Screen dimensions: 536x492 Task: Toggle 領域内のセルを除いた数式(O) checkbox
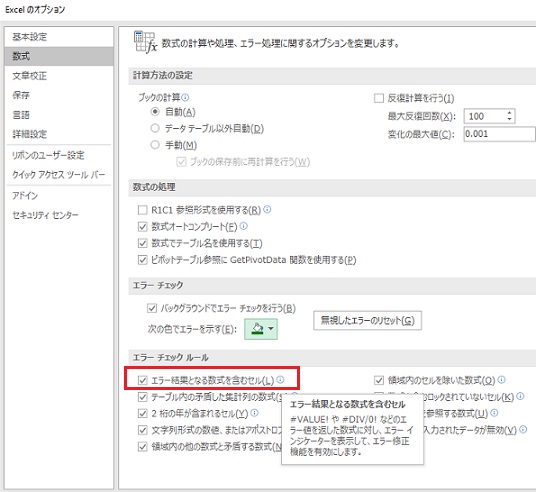click(x=379, y=380)
